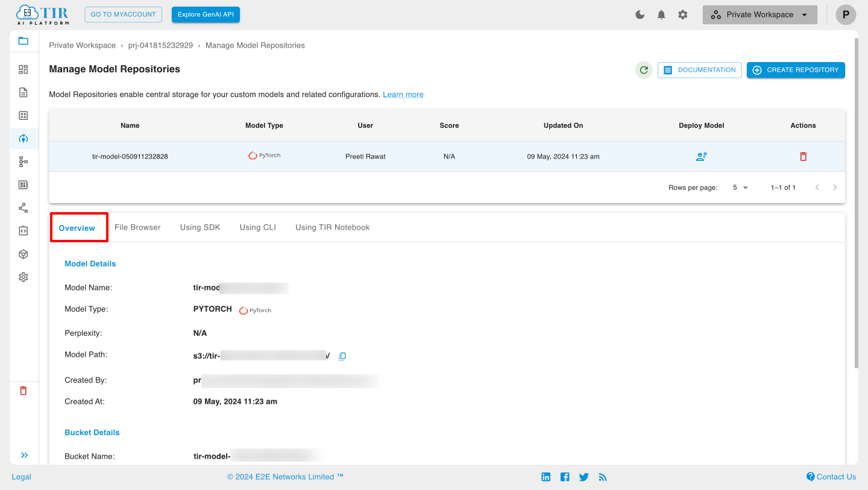The height and width of the screenshot is (490, 868).
Task: Delete tir-model-050911232828 repository
Action: 803,157
